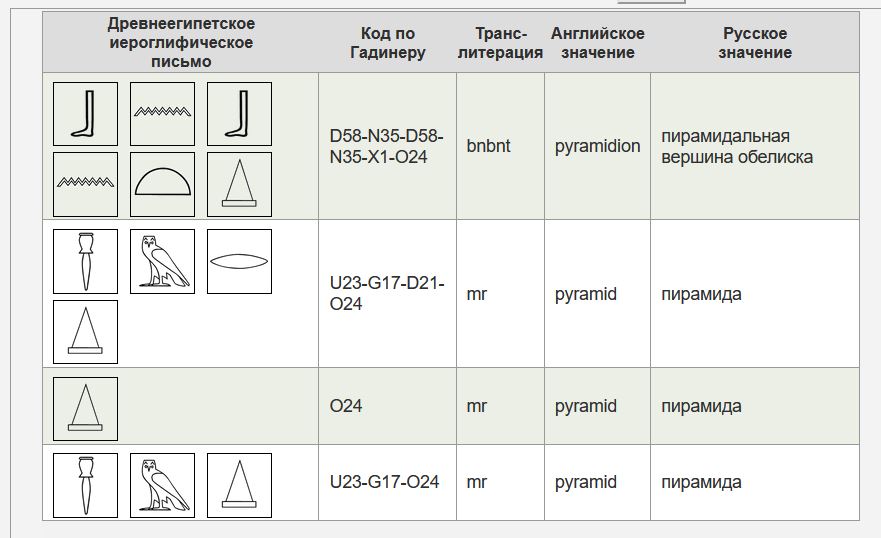Select the chisel glyph in the U23-G17-D21-O24 row
The height and width of the screenshot is (538, 881).
point(85,261)
